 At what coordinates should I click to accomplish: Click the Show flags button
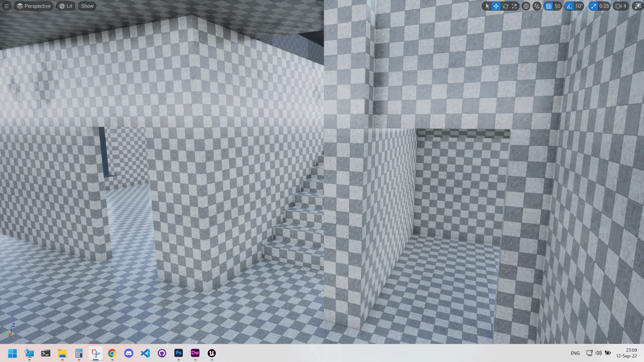[87, 6]
